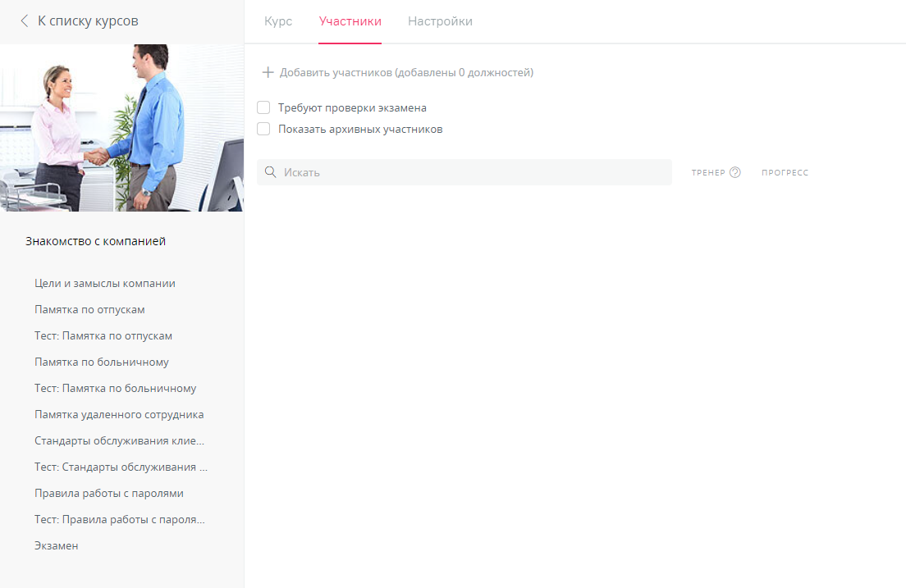The height and width of the screenshot is (588, 906).
Task: Open Тест: Памятка по отпускам
Action: pos(102,335)
